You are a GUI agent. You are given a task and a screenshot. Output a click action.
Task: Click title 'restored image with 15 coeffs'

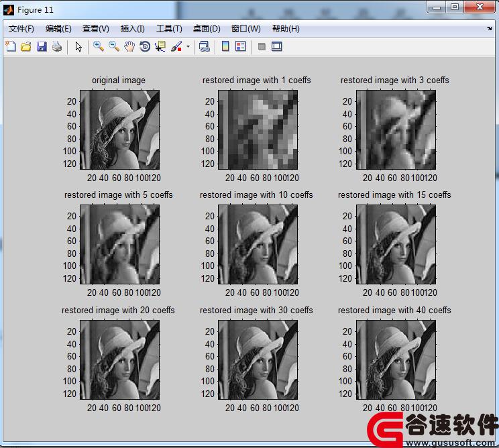tap(394, 194)
